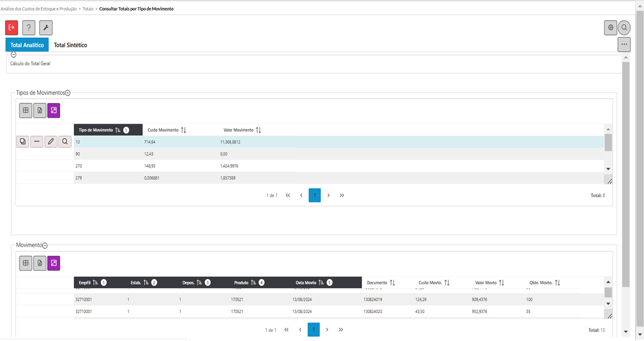Viewport: 644px width, 341px height.
Task: Collapse the Tipos de Movimentos section
Action: 68,93
